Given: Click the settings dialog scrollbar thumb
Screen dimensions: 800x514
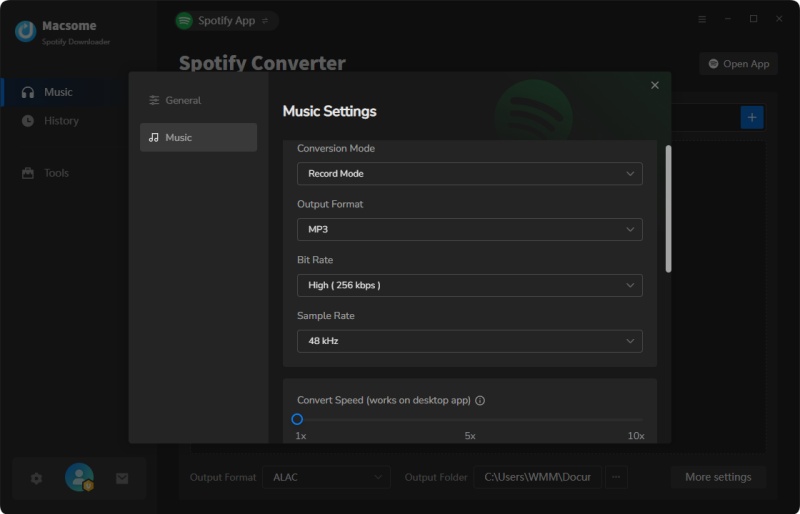Looking at the screenshot, I should (668, 209).
